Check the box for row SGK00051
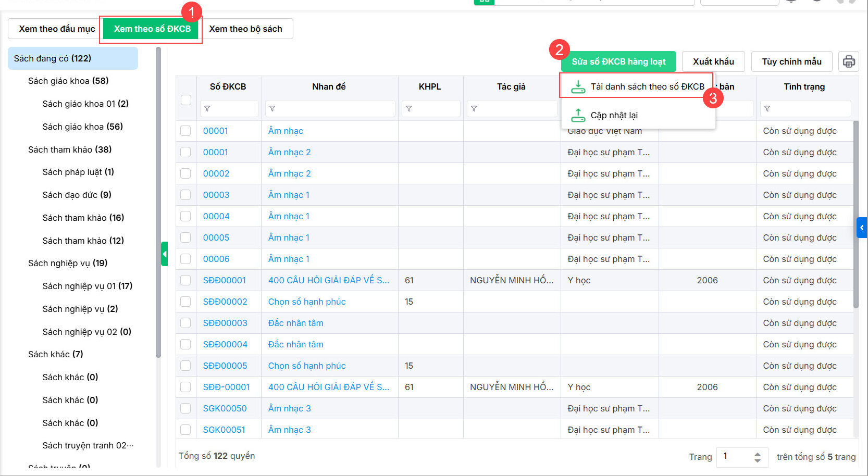The height and width of the screenshot is (476, 868). tap(185, 430)
